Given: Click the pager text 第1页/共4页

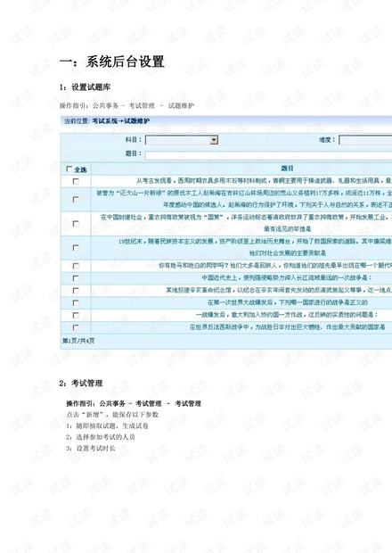Looking at the screenshot, I should pos(78,341).
